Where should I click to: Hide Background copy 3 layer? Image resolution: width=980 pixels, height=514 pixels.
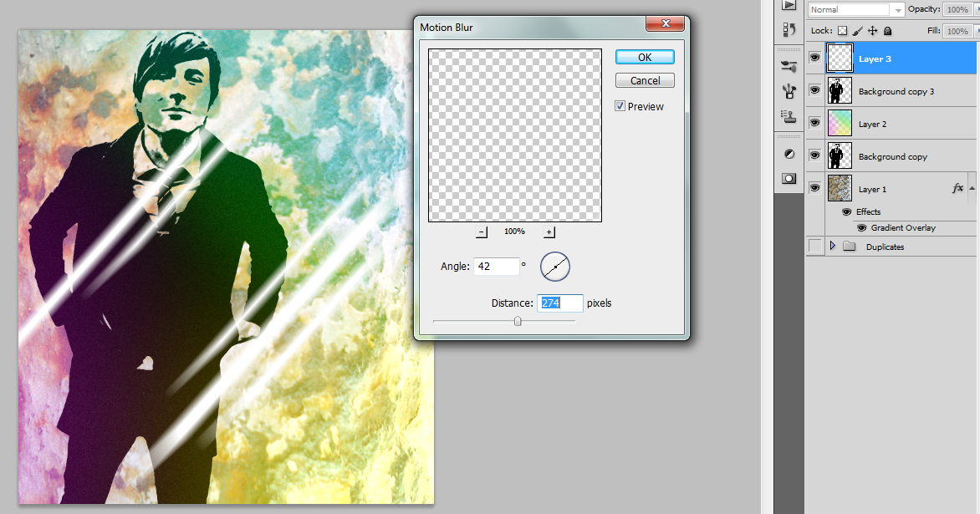tap(815, 90)
